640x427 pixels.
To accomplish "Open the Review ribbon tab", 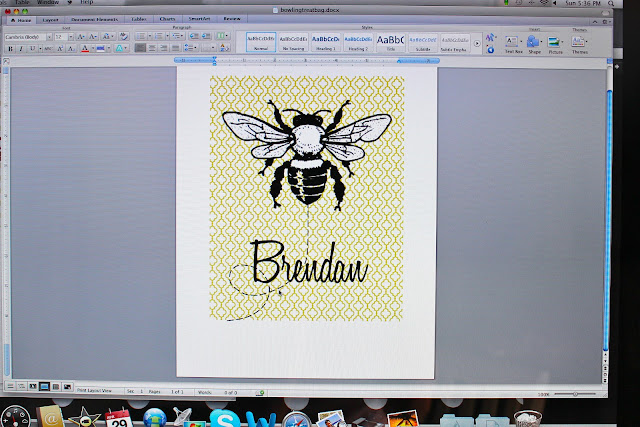I will 232,19.
